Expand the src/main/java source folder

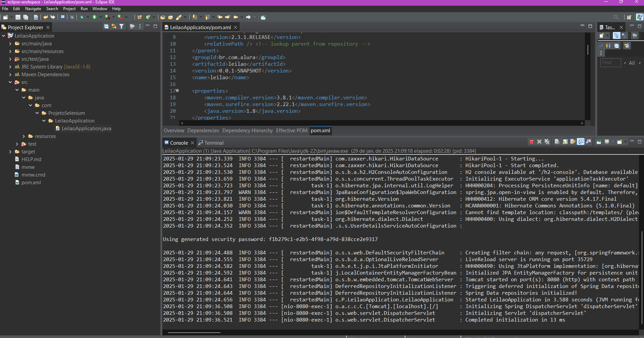[x=10, y=44]
